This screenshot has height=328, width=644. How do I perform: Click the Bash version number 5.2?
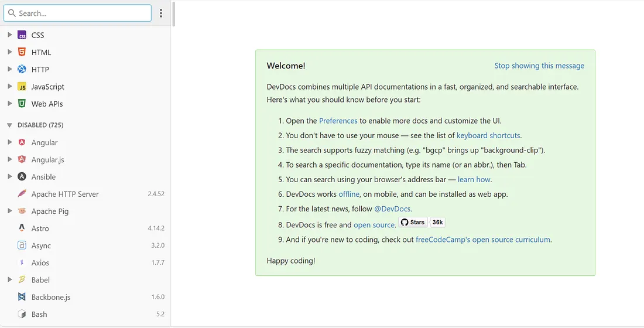point(160,314)
